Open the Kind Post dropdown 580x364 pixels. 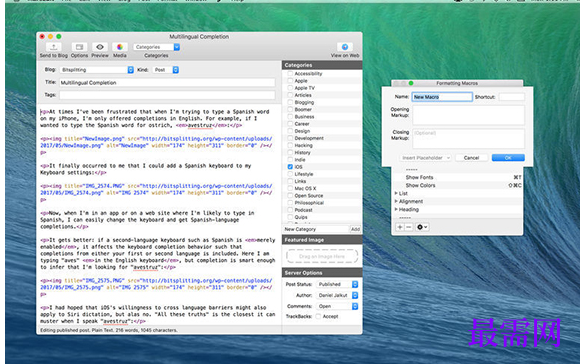click(x=165, y=70)
